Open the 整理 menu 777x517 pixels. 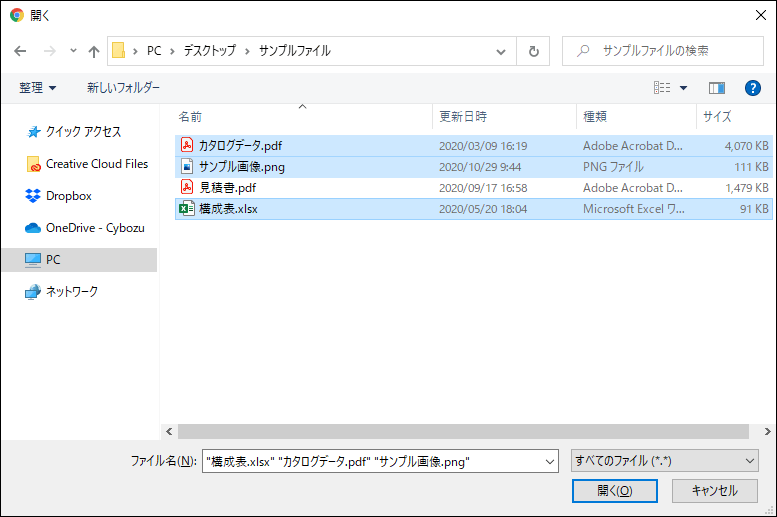[38, 88]
